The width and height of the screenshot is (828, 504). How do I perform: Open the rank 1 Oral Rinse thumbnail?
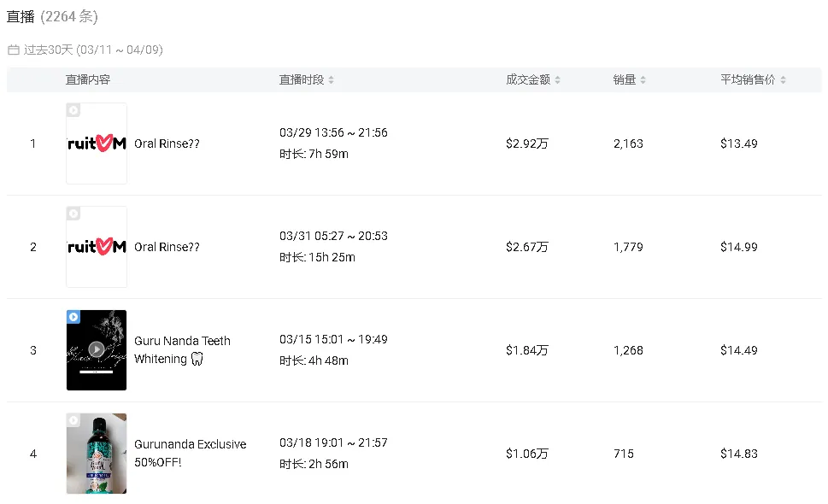click(x=97, y=144)
